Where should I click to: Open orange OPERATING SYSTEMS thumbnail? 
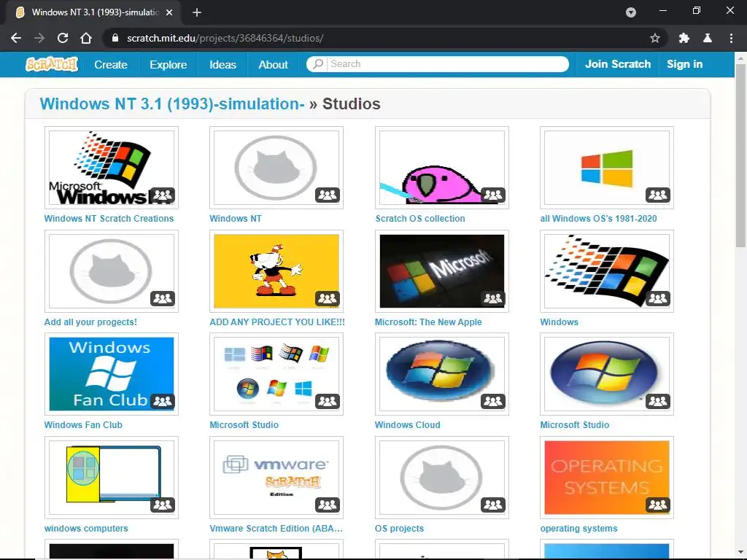point(606,477)
